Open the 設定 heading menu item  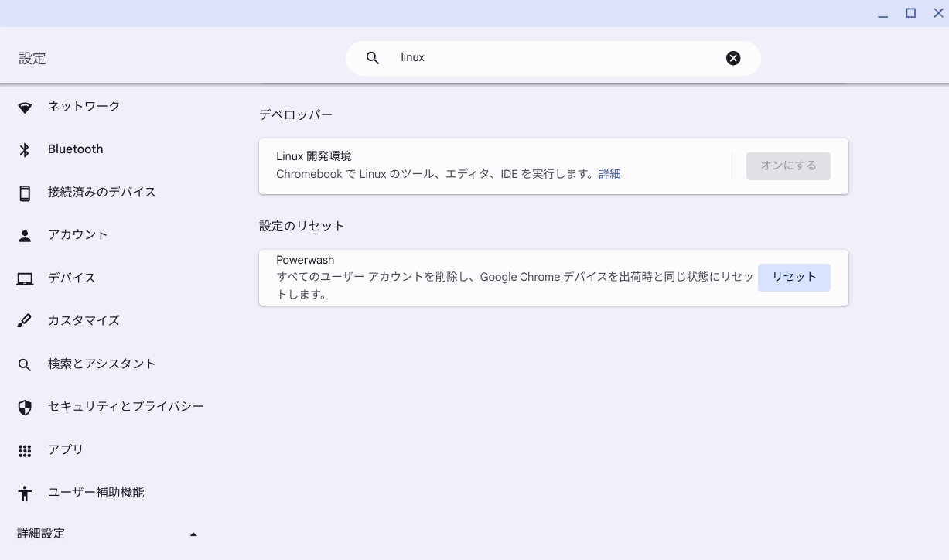(x=32, y=57)
